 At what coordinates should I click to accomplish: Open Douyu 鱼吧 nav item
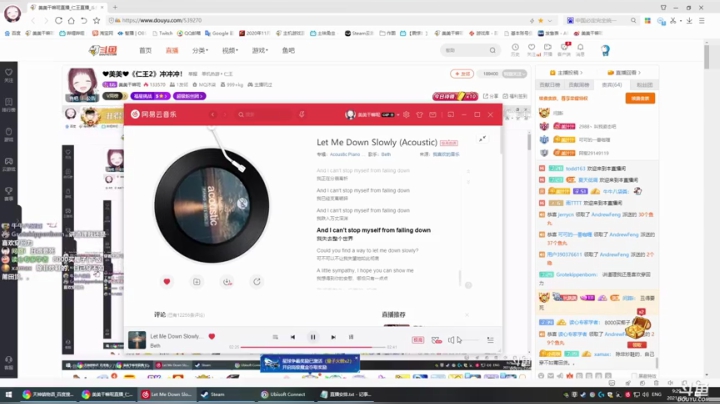tap(288, 50)
